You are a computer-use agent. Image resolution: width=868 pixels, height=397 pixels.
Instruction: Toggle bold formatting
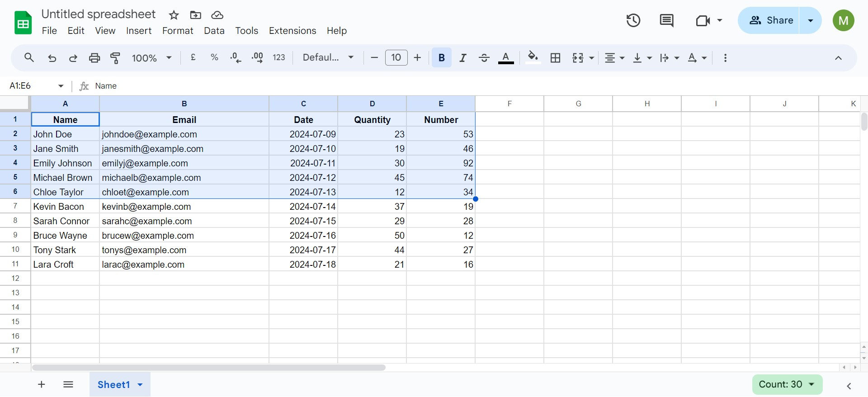click(442, 58)
